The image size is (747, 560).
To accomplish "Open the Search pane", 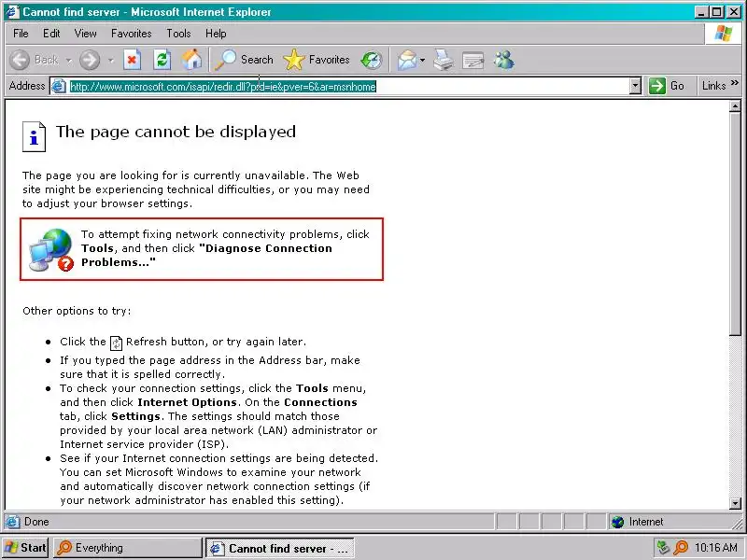I will point(245,60).
